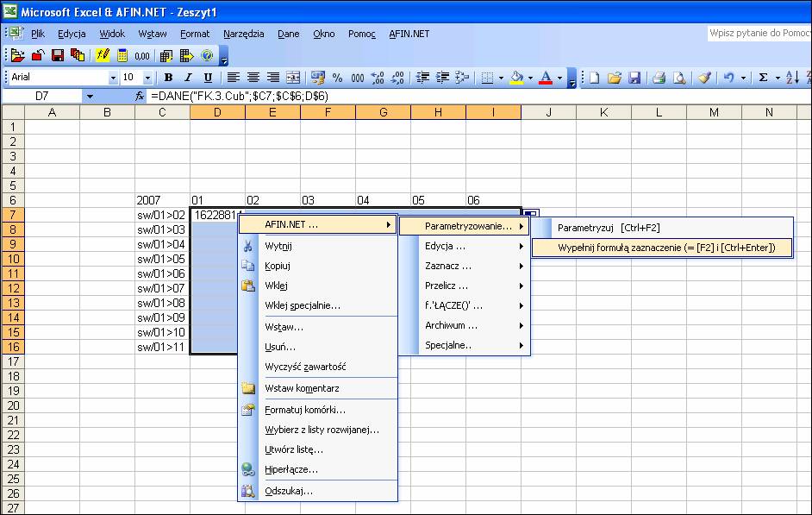Toggle Bold formatting
This screenshot has height=515, width=812.
tap(168, 78)
